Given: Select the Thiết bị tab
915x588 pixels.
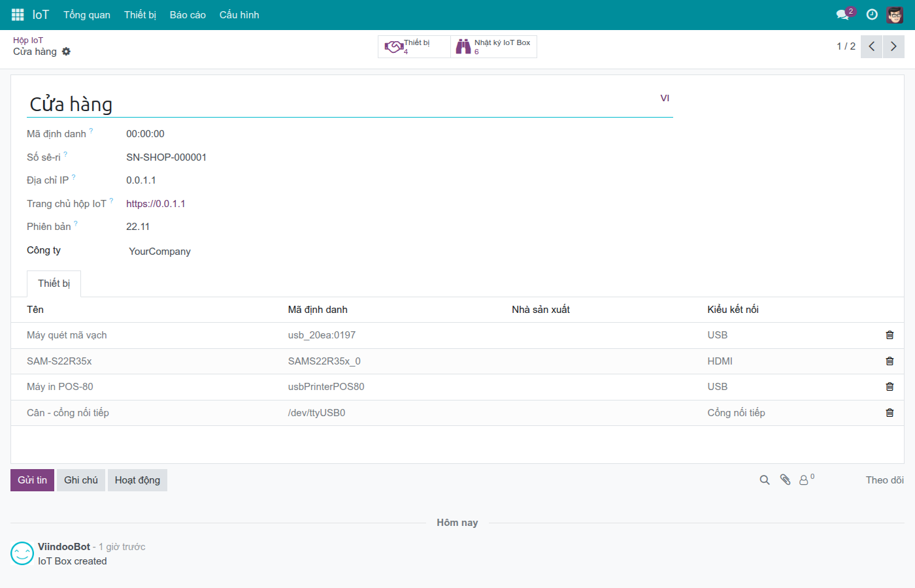Looking at the screenshot, I should coord(54,284).
